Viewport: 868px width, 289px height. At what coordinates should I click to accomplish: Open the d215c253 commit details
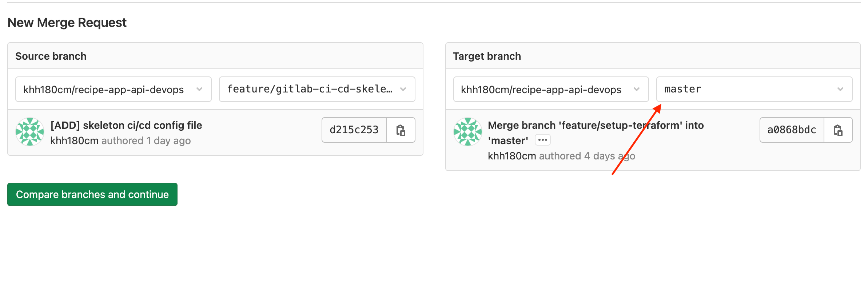pos(354,130)
